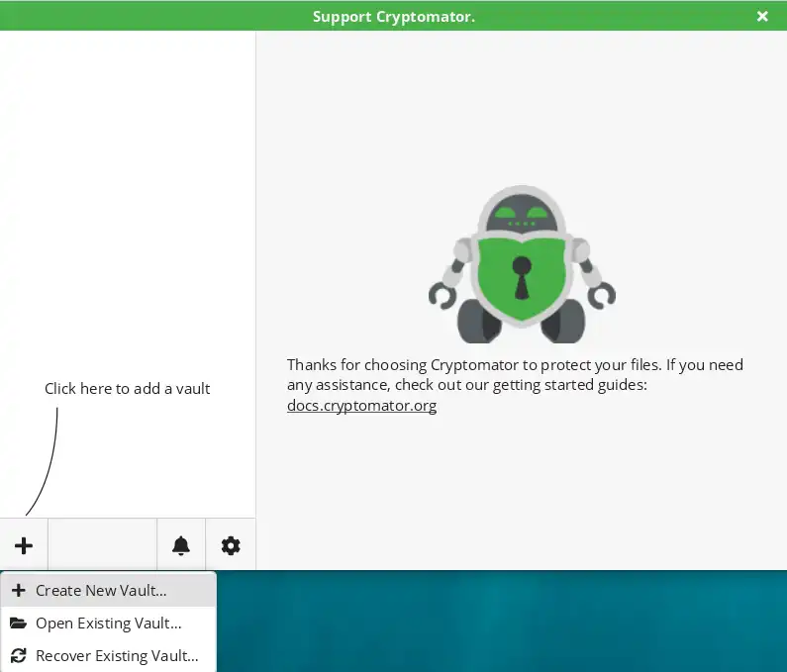The height and width of the screenshot is (672, 787).
Task: Click the plus add vault button
Action: click(24, 545)
